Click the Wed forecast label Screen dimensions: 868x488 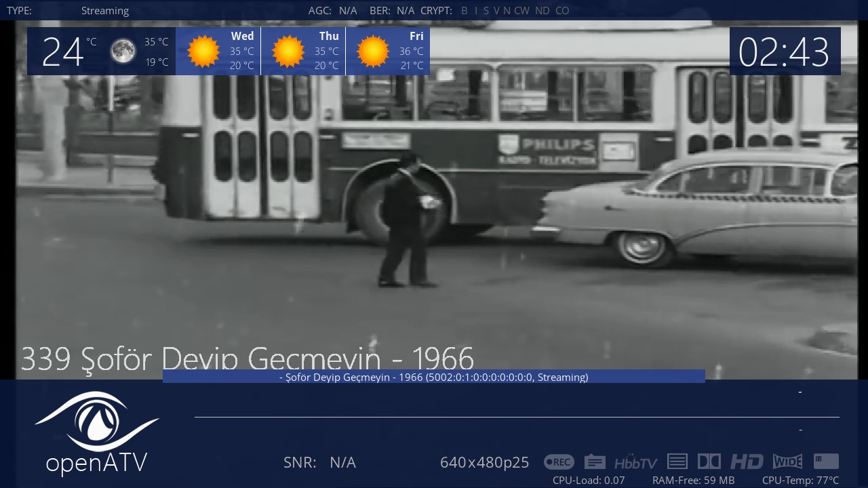242,37
